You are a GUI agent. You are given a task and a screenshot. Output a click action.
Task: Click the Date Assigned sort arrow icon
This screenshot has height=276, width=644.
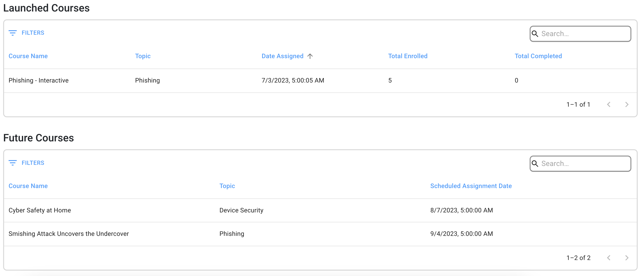310,56
